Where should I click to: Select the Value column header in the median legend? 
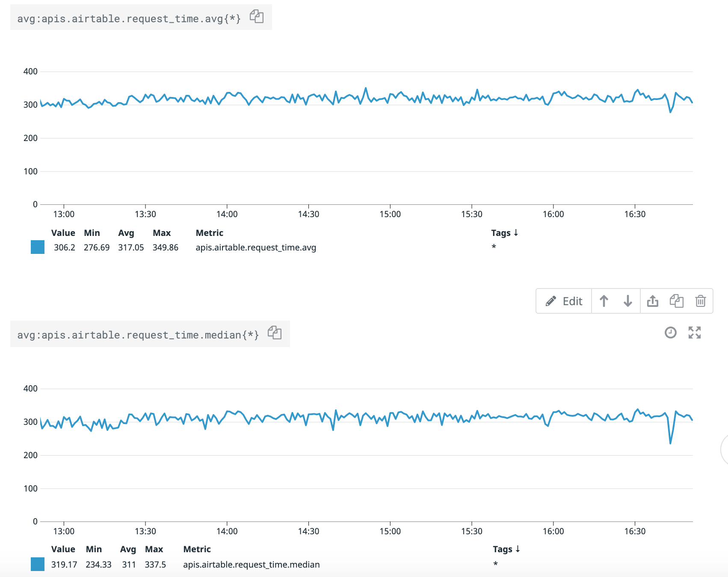(63, 549)
